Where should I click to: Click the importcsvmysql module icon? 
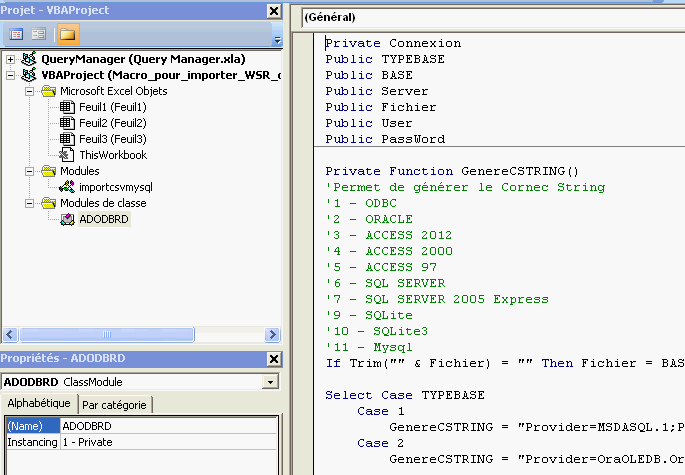click(x=67, y=187)
